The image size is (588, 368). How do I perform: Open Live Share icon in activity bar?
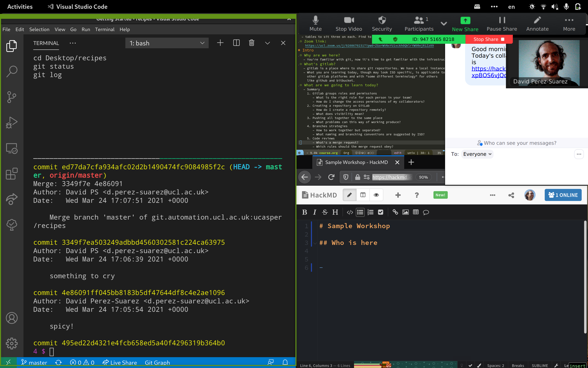pyautogui.click(x=11, y=199)
